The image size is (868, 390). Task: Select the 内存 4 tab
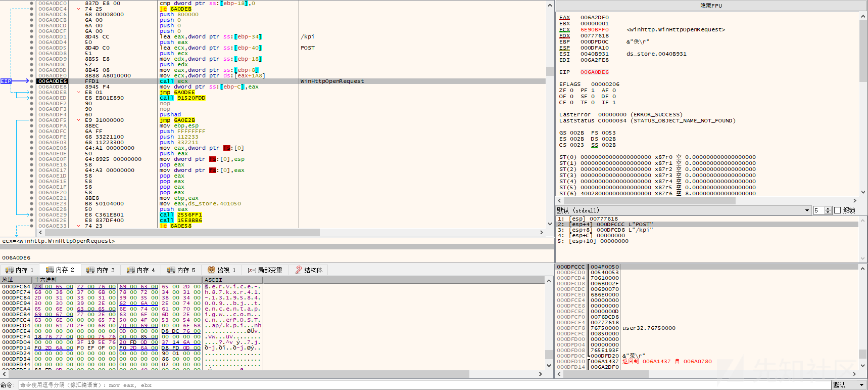[x=141, y=270]
